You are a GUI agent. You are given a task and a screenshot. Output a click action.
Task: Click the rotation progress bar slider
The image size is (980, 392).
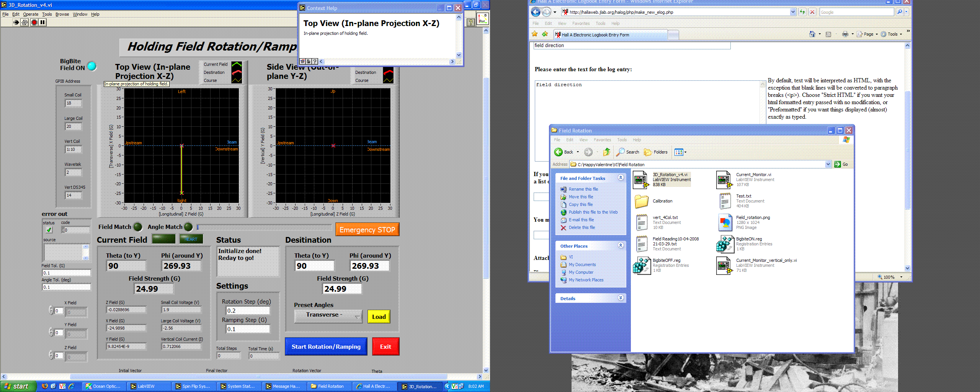pos(264,227)
